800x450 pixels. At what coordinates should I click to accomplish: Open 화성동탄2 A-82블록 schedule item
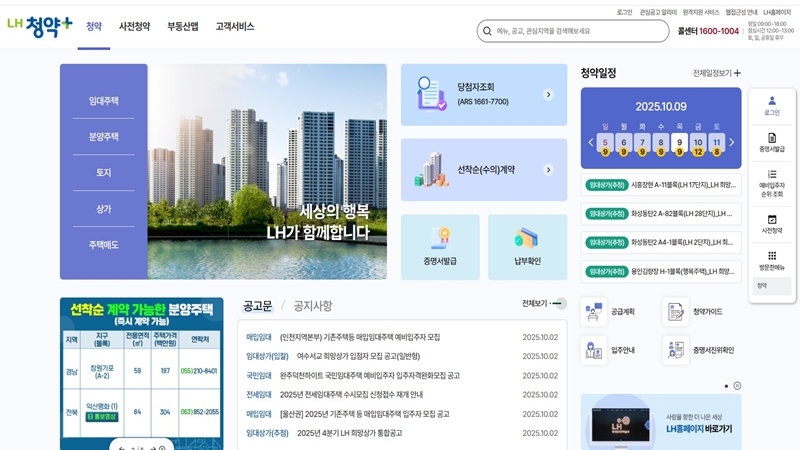click(x=661, y=214)
